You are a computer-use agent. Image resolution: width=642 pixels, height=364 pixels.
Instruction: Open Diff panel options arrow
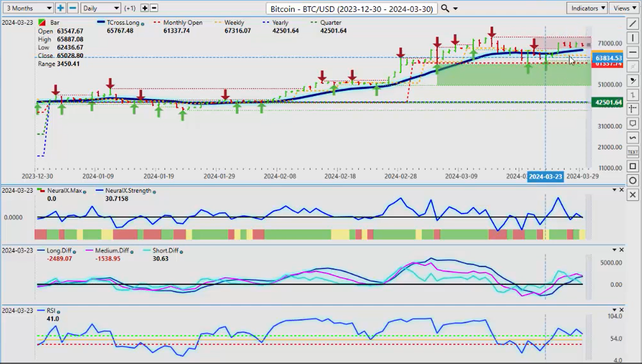tap(614, 250)
